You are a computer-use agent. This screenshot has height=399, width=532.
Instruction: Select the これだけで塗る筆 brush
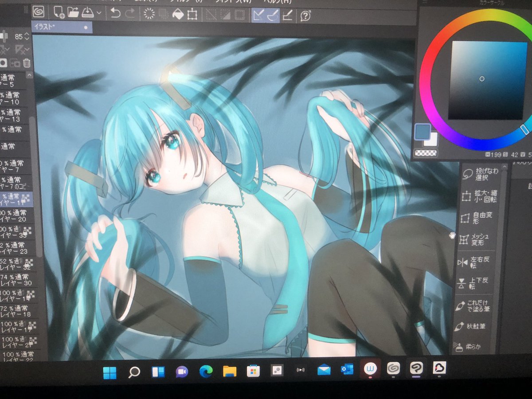pos(473,306)
